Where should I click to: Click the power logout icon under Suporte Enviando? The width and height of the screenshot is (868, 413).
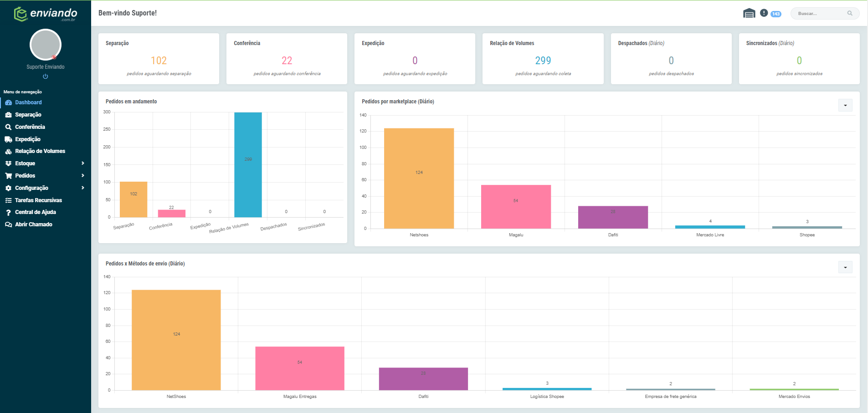pos(46,76)
